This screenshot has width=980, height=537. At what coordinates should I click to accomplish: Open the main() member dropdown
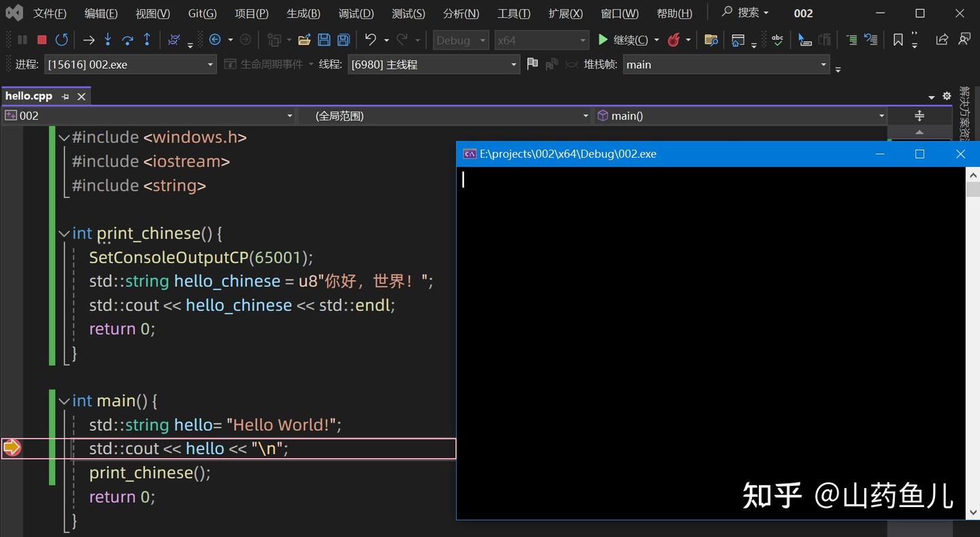coord(740,116)
